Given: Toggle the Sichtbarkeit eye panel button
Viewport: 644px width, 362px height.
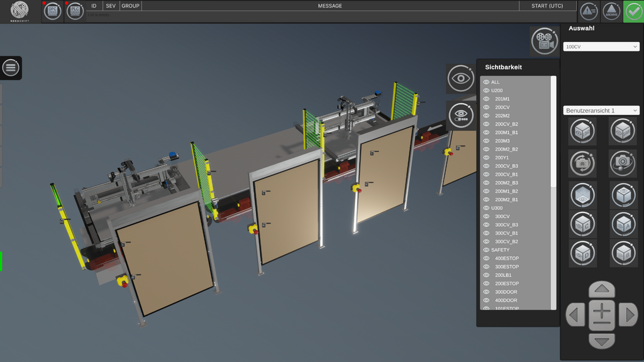Looking at the screenshot, I should pos(460,78).
